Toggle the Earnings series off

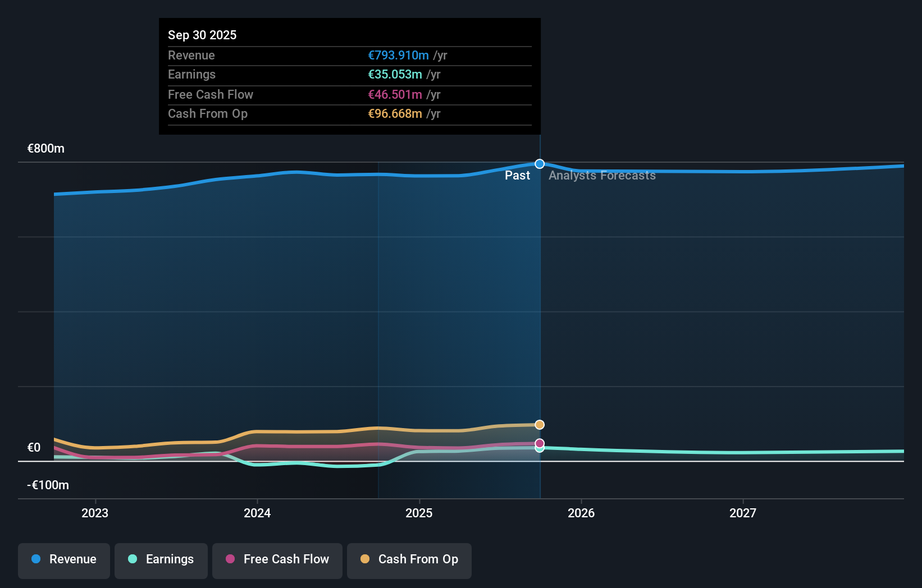(x=161, y=559)
